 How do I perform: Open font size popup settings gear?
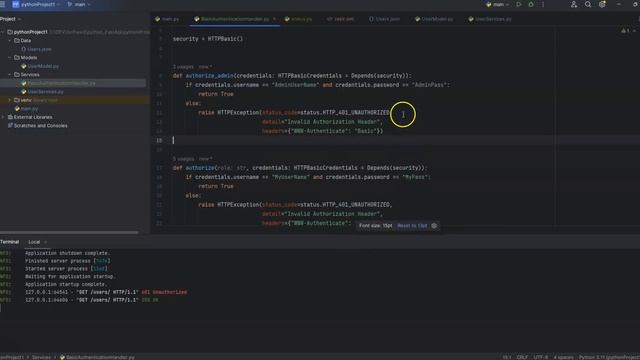pos(434,226)
